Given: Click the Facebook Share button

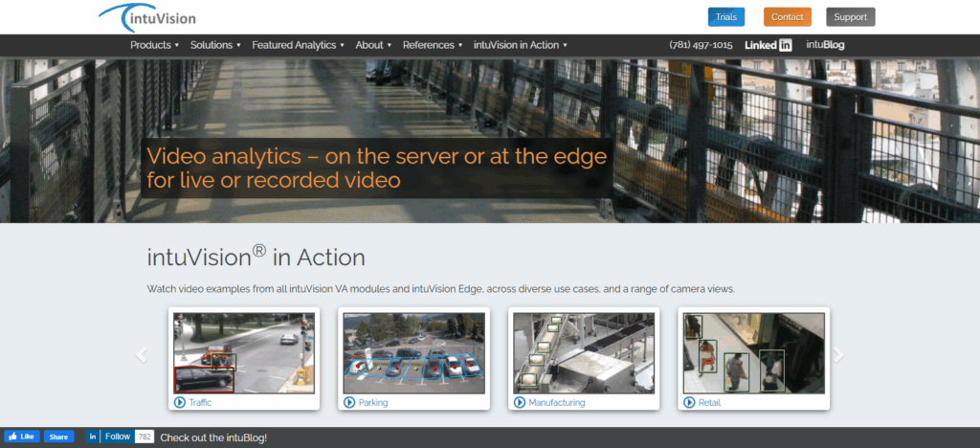Looking at the screenshot, I should point(58,437).
